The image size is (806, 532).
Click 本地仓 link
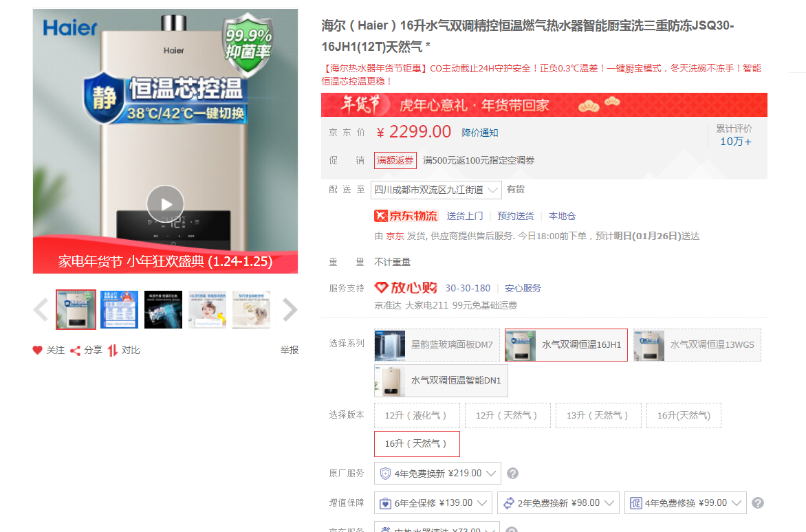(x=562, y=217)
